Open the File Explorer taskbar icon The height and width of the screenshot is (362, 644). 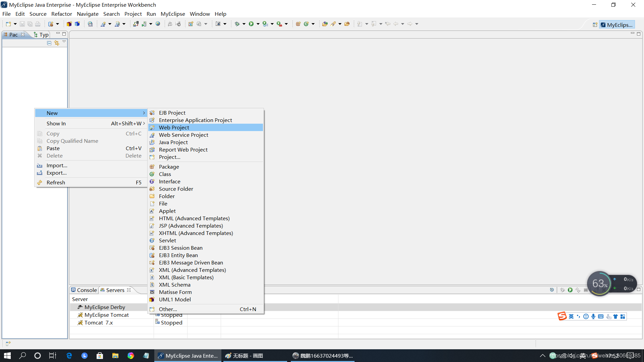point(115,356)
